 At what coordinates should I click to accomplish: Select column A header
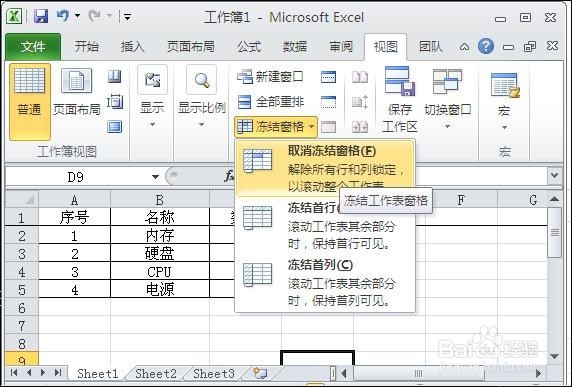pyautogui.click(x=74, y=200)
